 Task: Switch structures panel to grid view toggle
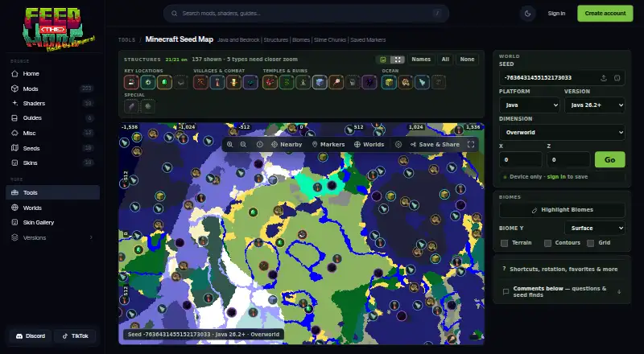(397, 60)
